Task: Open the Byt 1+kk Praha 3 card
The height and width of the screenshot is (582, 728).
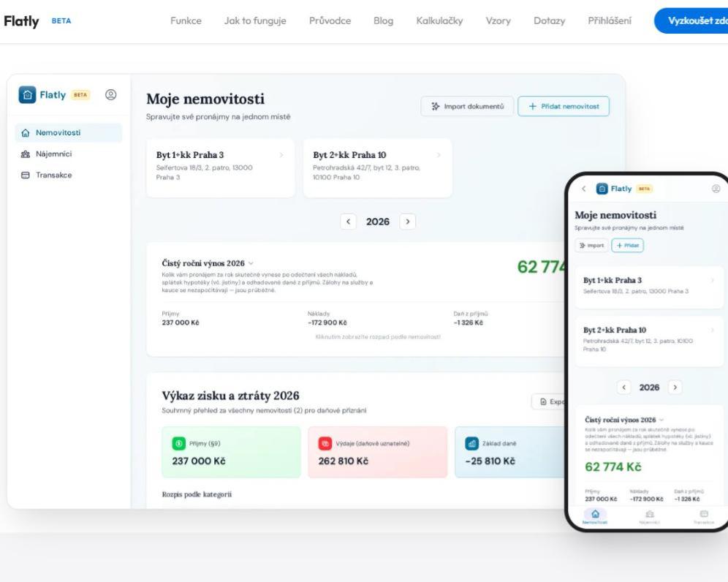Action: pyautogui.click(x=221, y=167)
